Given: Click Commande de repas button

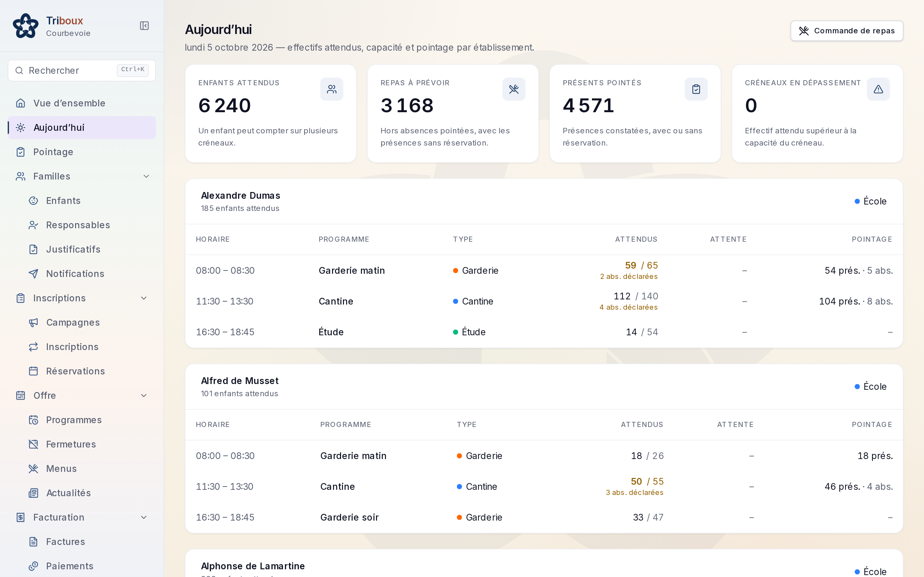Looking at the screenshot, I should (846, 30).
